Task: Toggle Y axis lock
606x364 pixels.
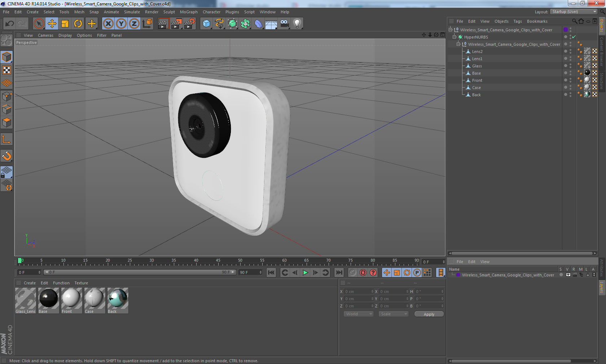Action: [x=121, y=24]
